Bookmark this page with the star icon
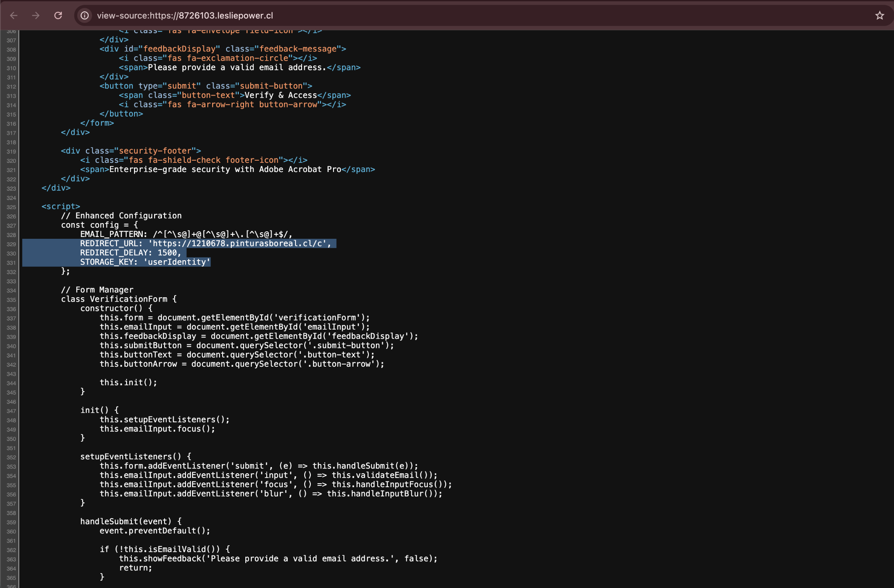 [x=879, y=16]
